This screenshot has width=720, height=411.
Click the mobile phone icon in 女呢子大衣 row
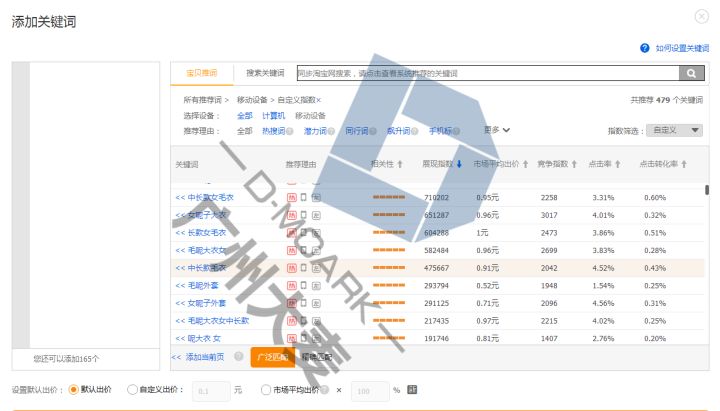tap(304, 215)
